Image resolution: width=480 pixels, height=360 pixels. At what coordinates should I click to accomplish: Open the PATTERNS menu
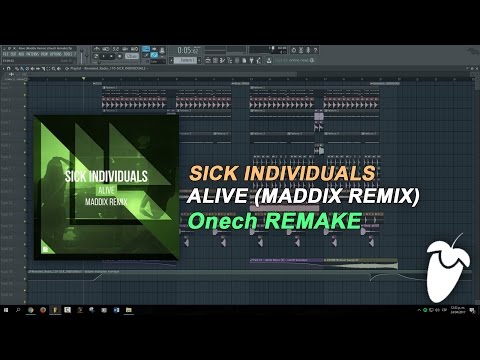pyautogui.click(x=33, y=54)
